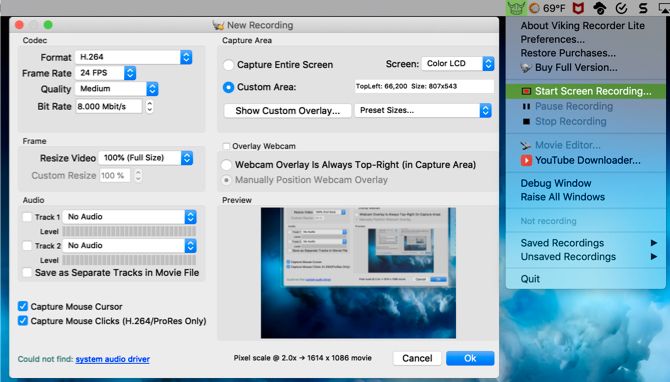
Task: Click the Not recording status text
Action: pyautogui.click(x=548, y=221)
